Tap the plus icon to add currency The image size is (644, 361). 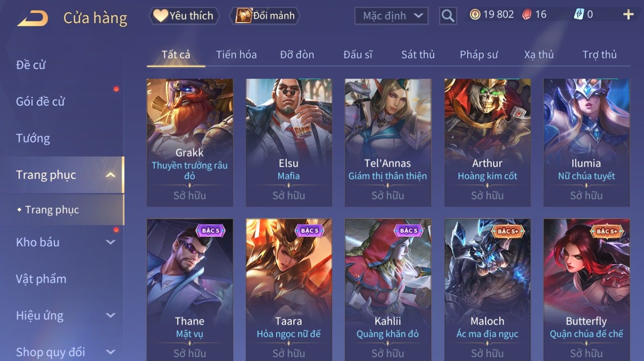(628, 15)
